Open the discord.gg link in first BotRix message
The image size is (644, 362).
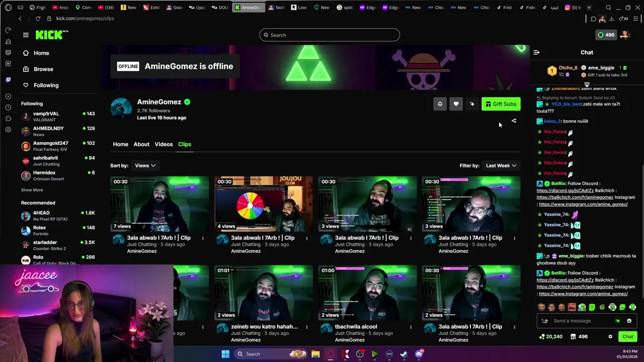pos(565,191)
